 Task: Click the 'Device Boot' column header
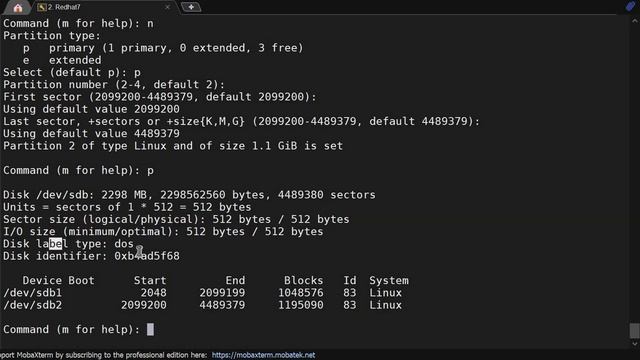(x=58, y=280)
